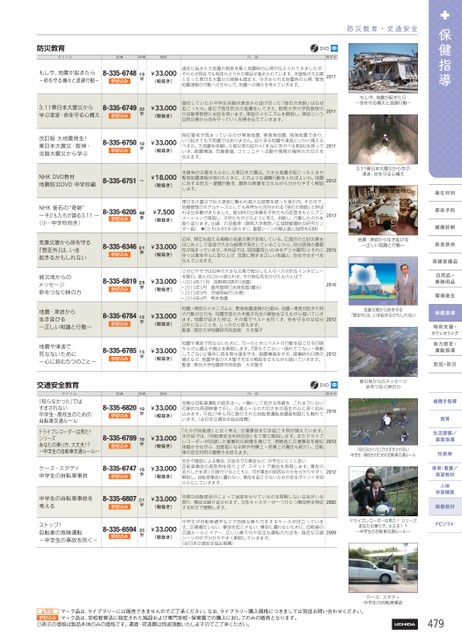Select the 環境衛生 side tab
This screenshot has height=644, width=462.
coord(445,296)
